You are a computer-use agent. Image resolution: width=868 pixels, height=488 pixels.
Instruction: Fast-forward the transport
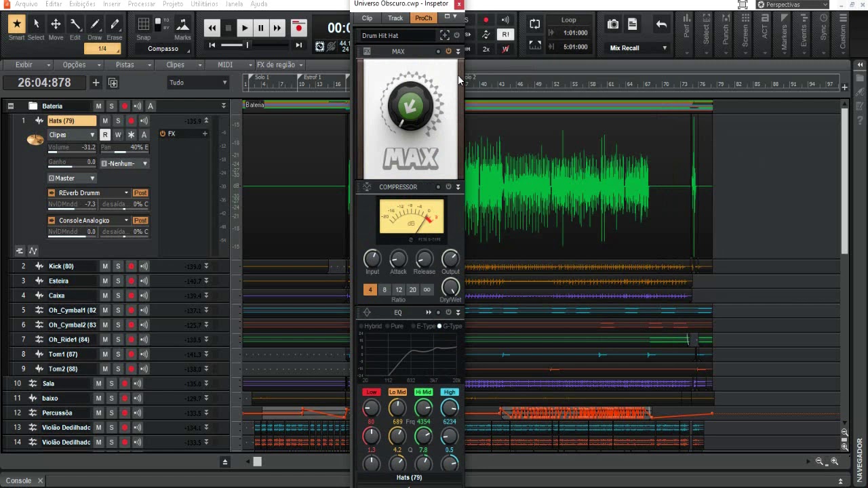click(x=277, y=28)
